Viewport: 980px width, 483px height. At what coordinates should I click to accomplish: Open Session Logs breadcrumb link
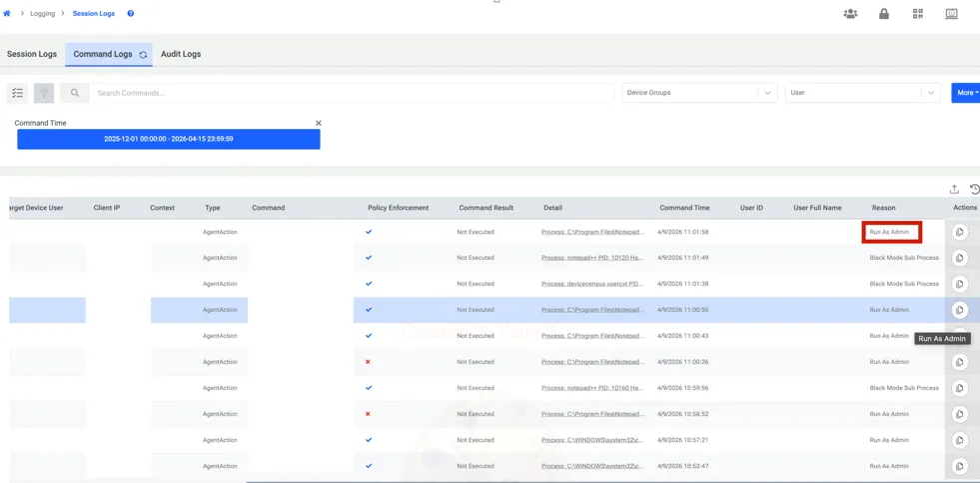click(x=94, y=13)
